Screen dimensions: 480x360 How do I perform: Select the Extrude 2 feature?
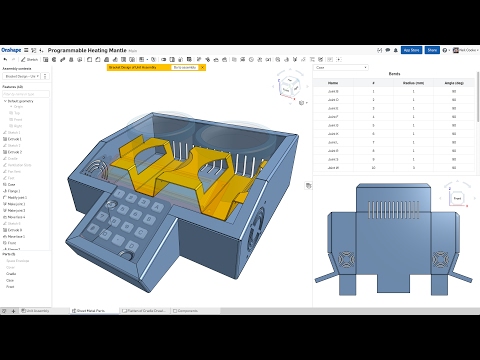coord(15,152)
